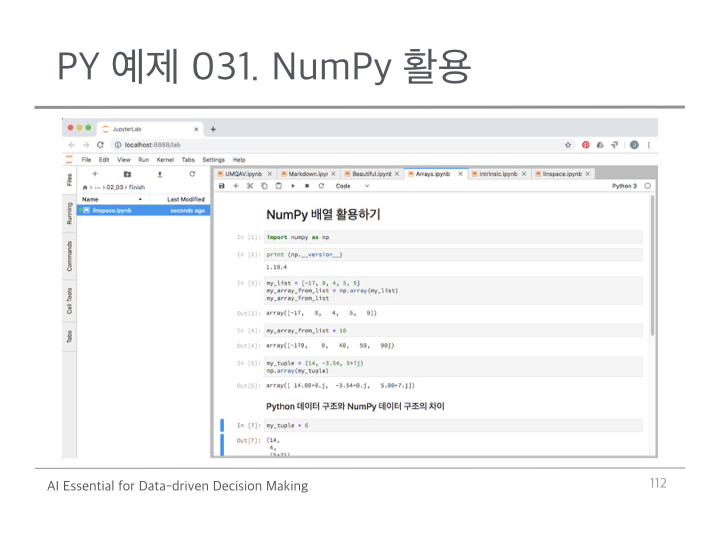This screenshot has height=540, width=720.
Task: Close the UMQAV.ipynb tab
Action: [270, 174]
